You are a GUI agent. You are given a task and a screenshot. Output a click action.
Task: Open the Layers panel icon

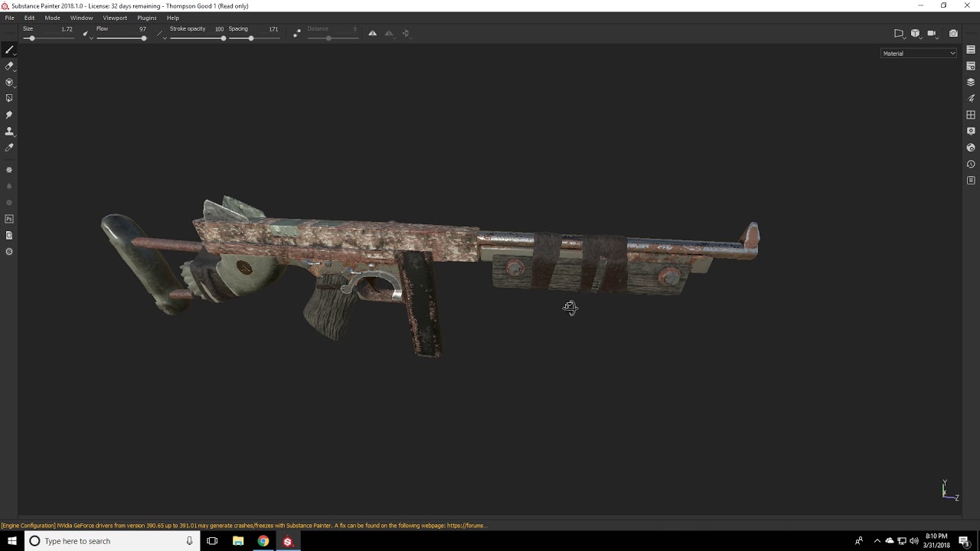click(x=971, y=82)
